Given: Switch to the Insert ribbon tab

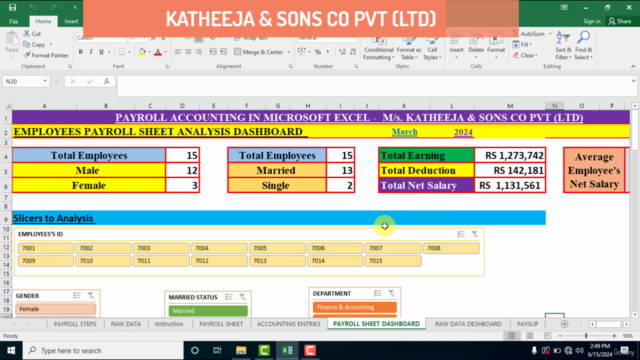Looking at the screenshot, I should pos(71,21).
